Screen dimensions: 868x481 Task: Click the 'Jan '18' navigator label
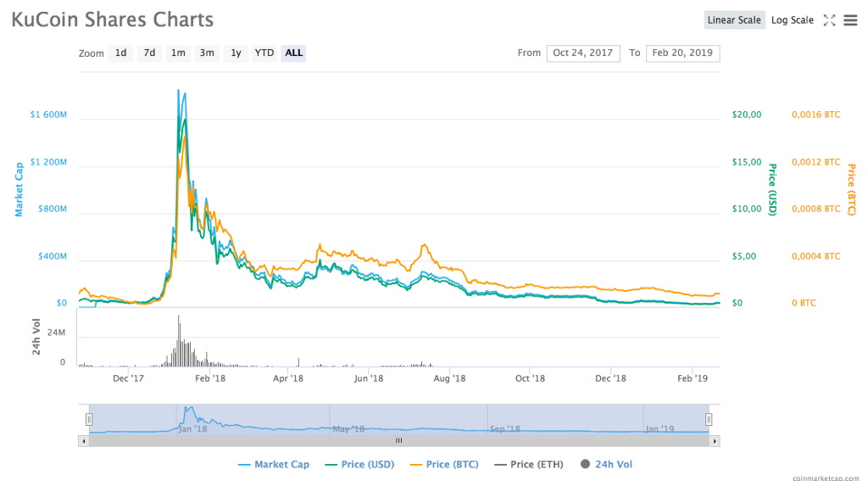pyautogui.click(x=193, y=429)
